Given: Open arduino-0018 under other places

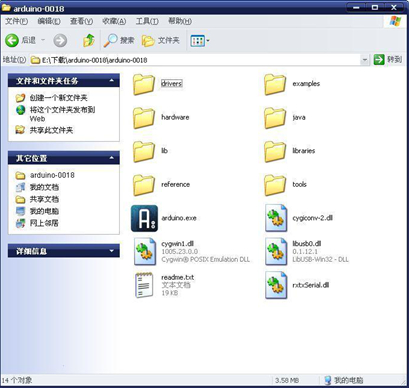Looking at the screenshot, I should [x=52, y=175].
